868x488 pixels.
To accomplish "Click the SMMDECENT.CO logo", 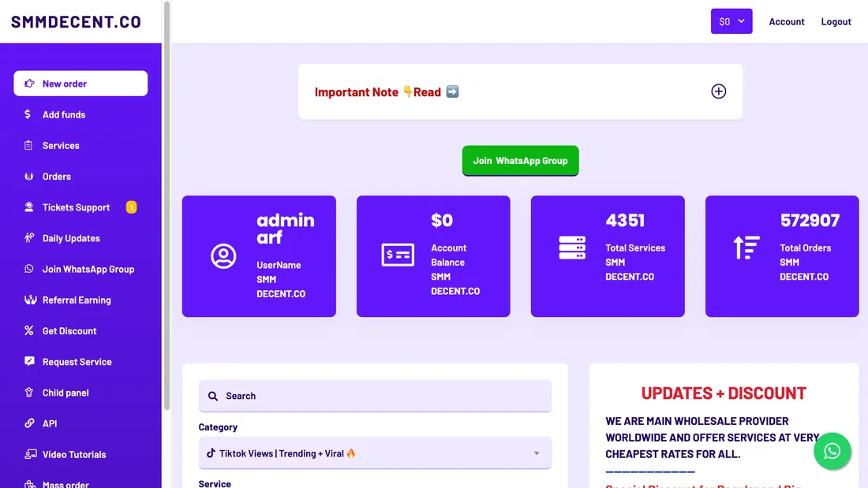I will click(76, 21).
